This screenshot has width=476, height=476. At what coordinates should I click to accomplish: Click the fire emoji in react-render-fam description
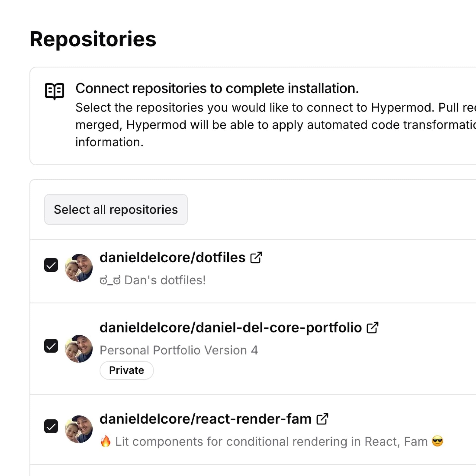tap(106, 442)
